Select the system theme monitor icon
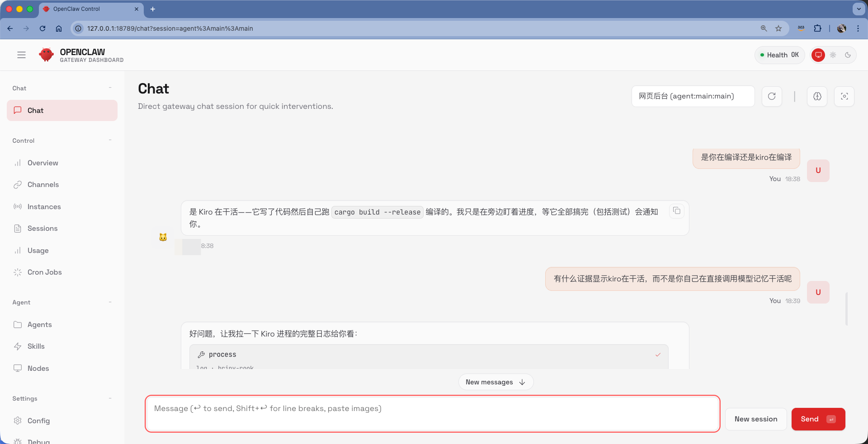The image size is (868, 444). pyautogui.click(x=818, y=55)
